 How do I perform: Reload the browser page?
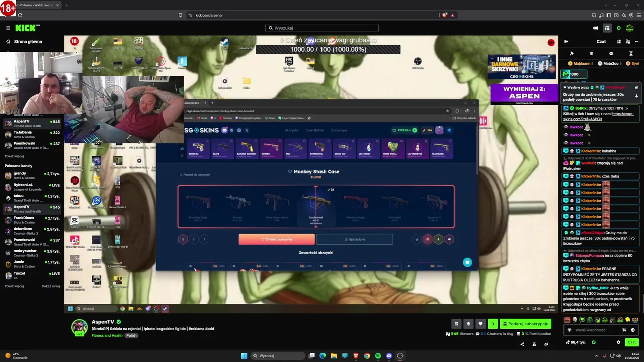pyautogui.click(x=20, y=15)
